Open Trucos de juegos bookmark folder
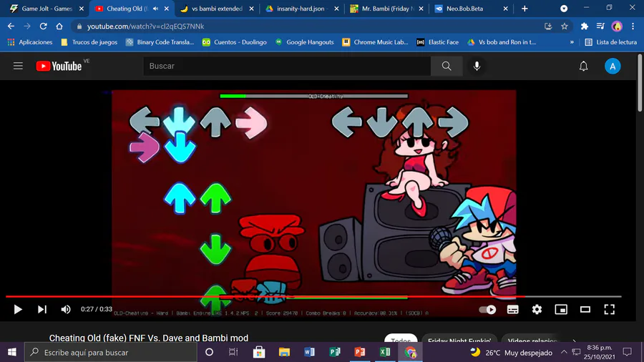644x362 pixels. click(89, 42)
